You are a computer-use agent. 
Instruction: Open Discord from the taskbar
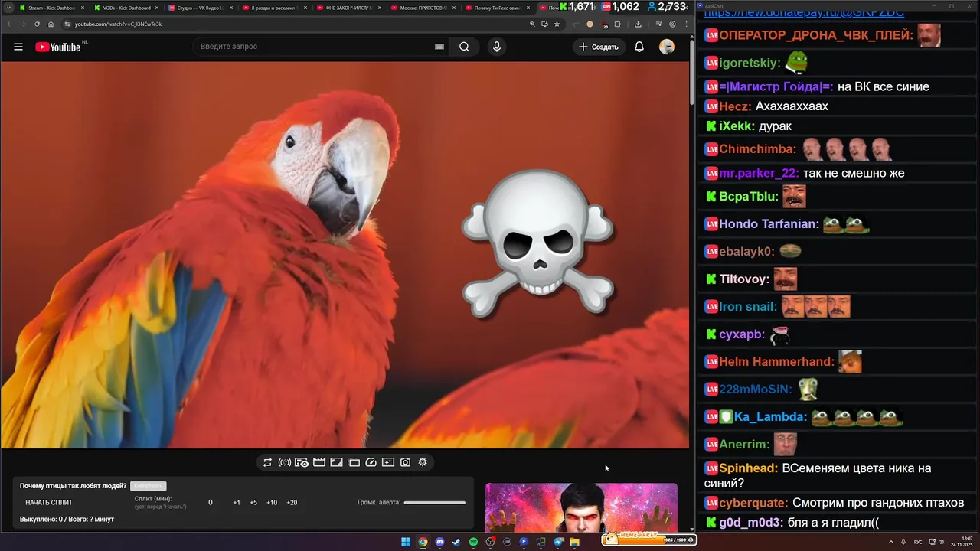pos(439,542)
